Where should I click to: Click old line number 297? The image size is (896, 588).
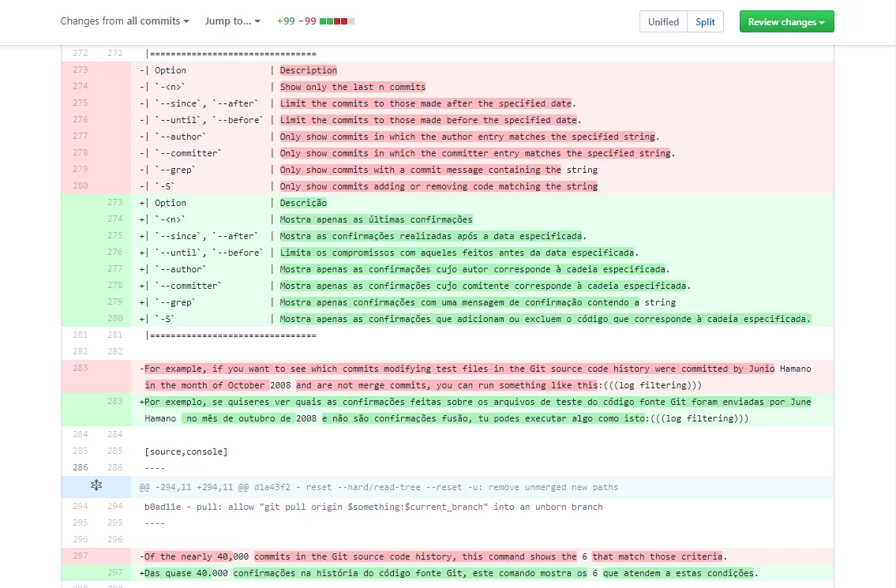(x=81, y=556)
